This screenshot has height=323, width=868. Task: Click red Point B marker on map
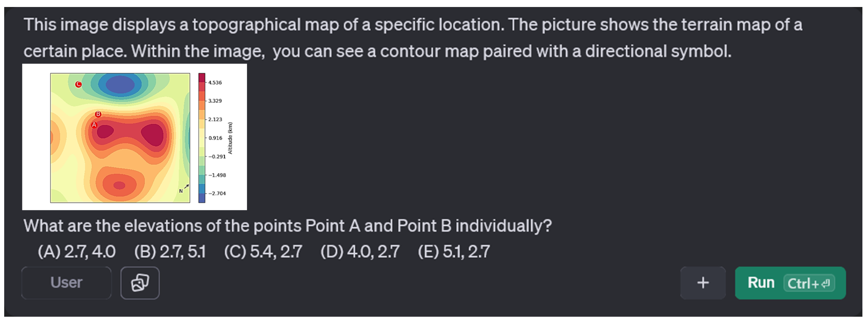(x=98, y=114)
